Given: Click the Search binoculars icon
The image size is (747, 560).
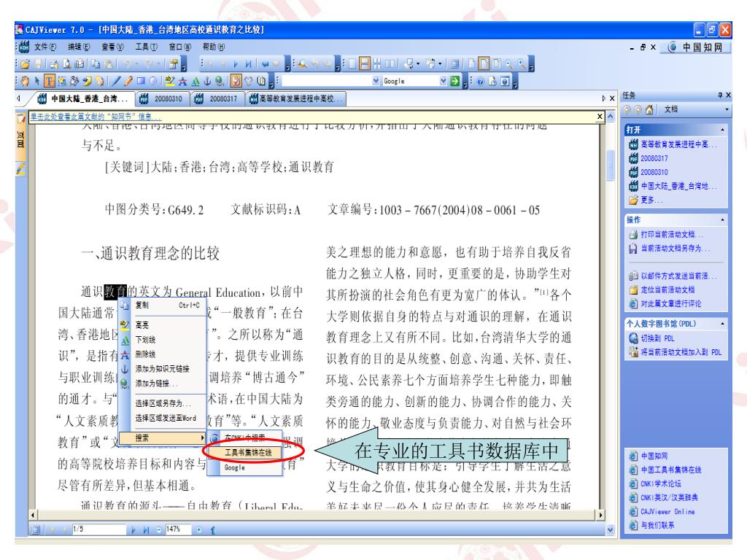Looking at the screenshot, I should pyautogui.click(x=303, y=63).
